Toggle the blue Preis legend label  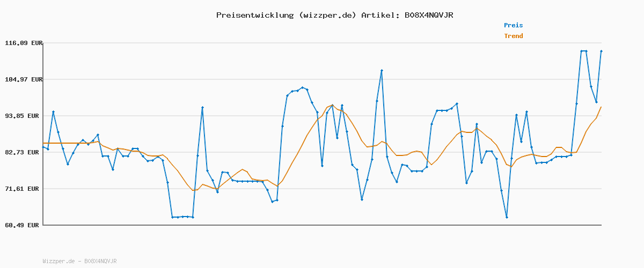coord(513,25)
